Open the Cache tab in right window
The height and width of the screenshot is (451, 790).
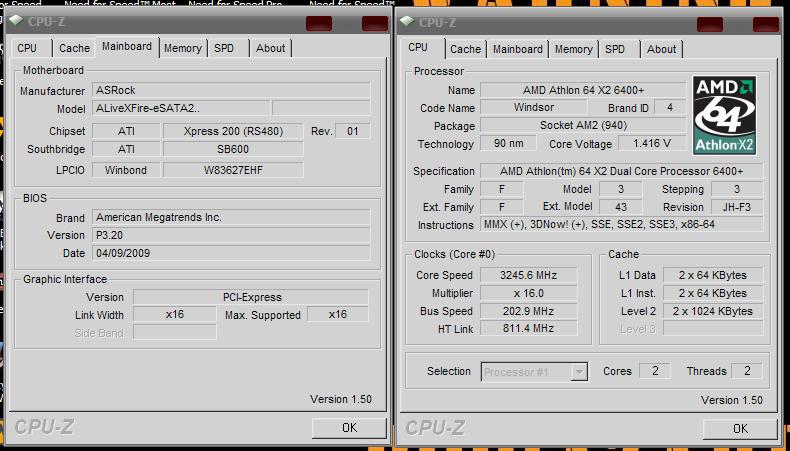click(x=466, y=49)
